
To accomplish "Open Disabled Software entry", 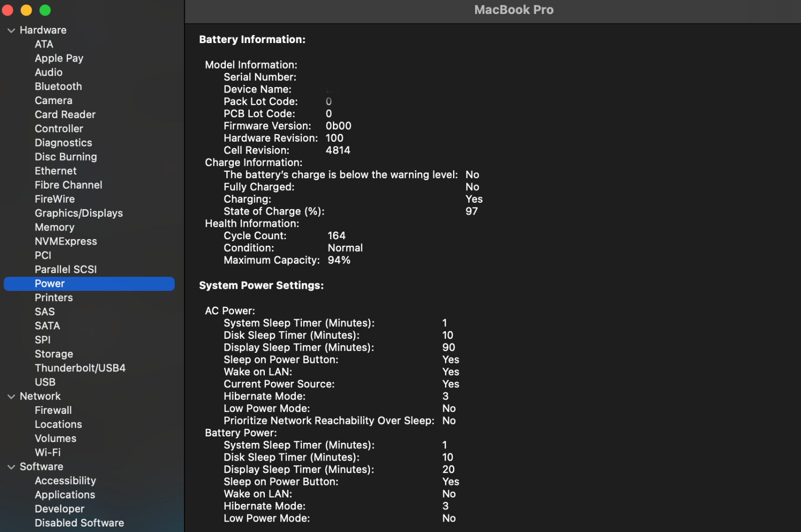I will click(x=80, y=522).
